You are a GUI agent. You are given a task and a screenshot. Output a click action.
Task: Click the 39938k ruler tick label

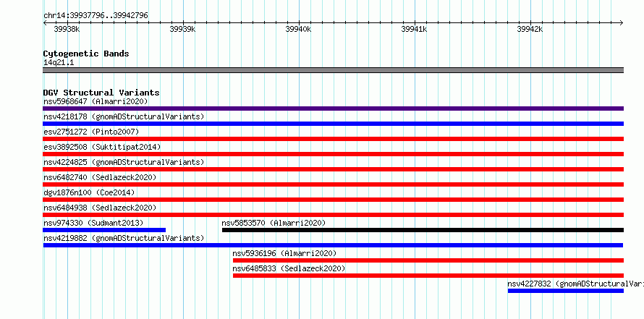tap(67, 29)
